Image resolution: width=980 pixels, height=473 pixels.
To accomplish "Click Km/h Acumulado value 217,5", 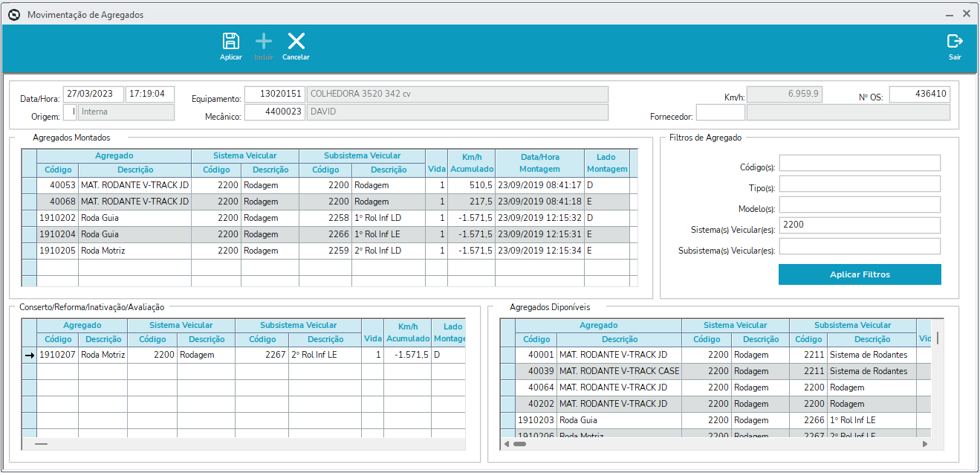I will [471, 202].
